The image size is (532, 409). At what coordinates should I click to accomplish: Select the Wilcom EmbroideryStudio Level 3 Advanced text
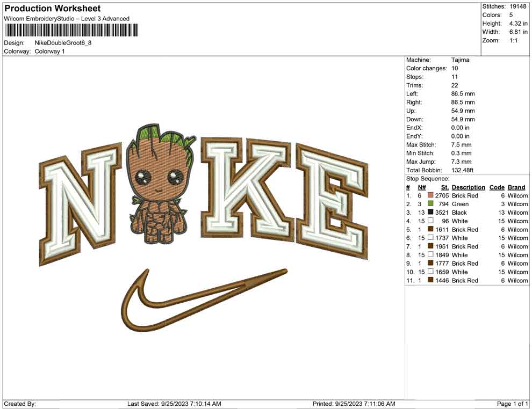coord(67,19)
